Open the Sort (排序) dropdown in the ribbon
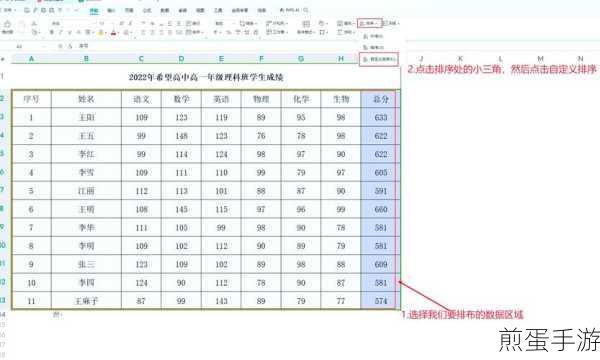The image size is (600, 360). coord(369,23)
